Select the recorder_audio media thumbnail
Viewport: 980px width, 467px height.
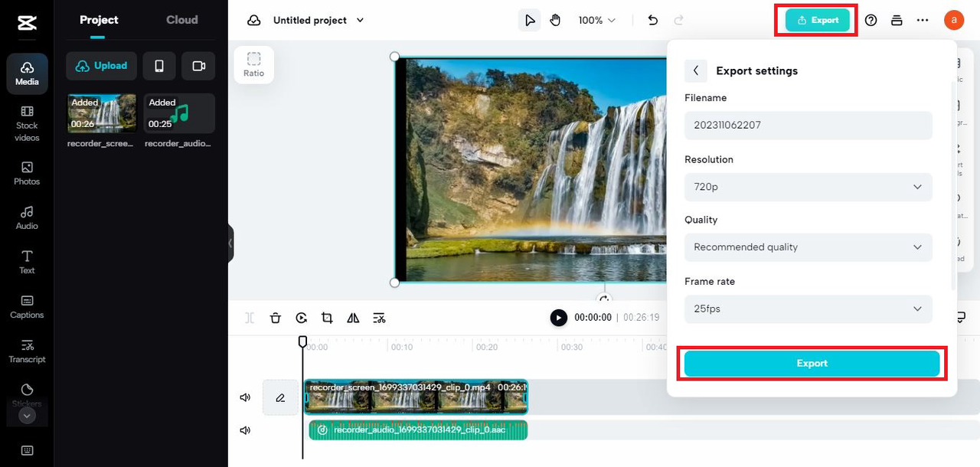click(x=179, y=113)
